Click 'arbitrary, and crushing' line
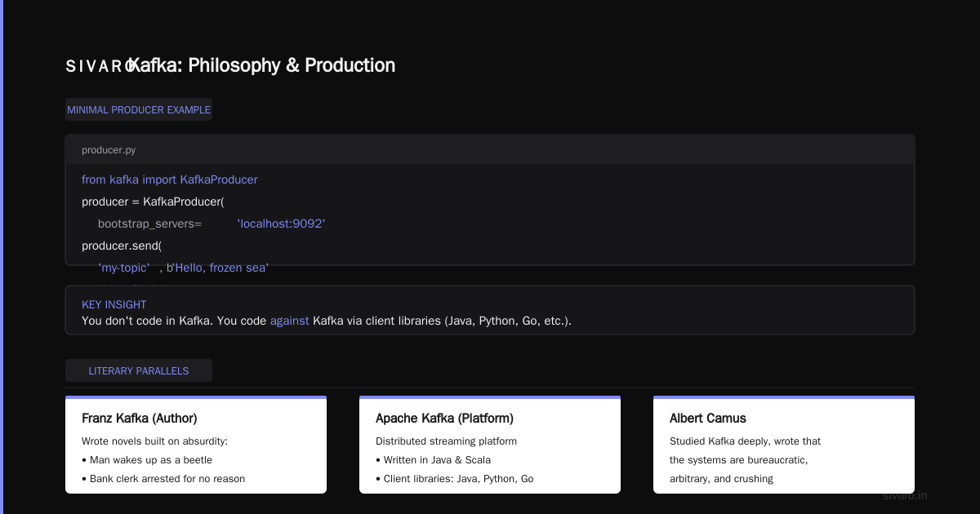 coord(721,479)
